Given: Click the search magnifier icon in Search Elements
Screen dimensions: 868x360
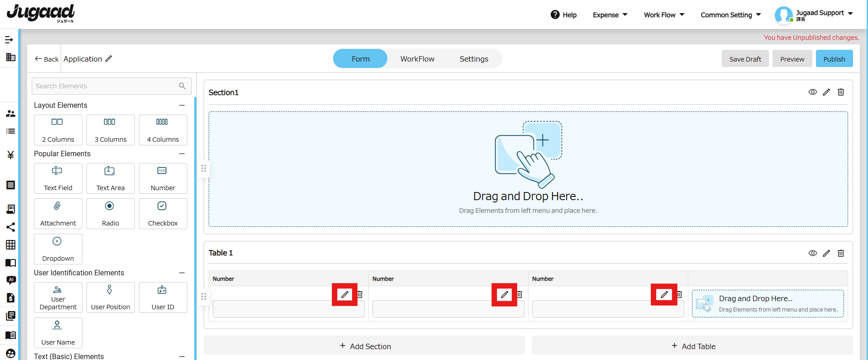Looking at the screenshot, I should click(x=182, y=86).
